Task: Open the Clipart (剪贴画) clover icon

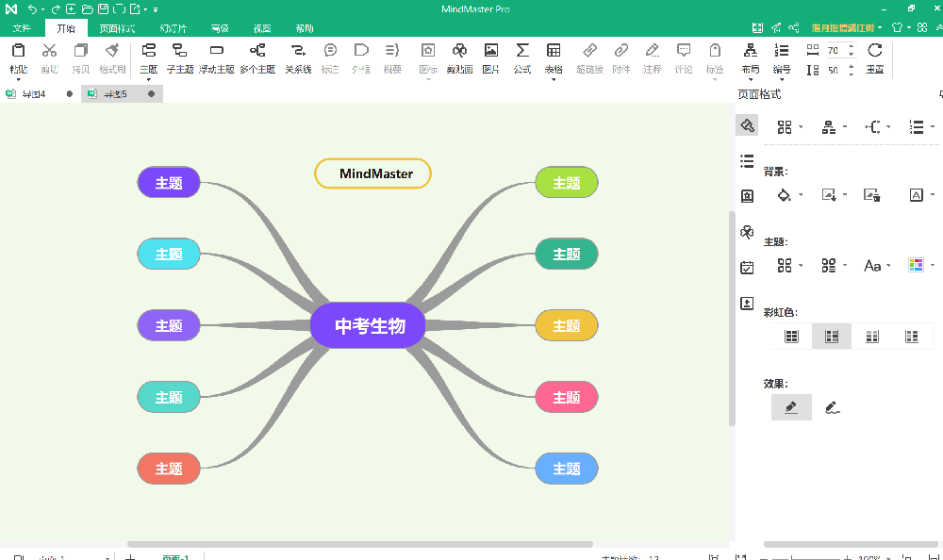Action: click(459, 51)
